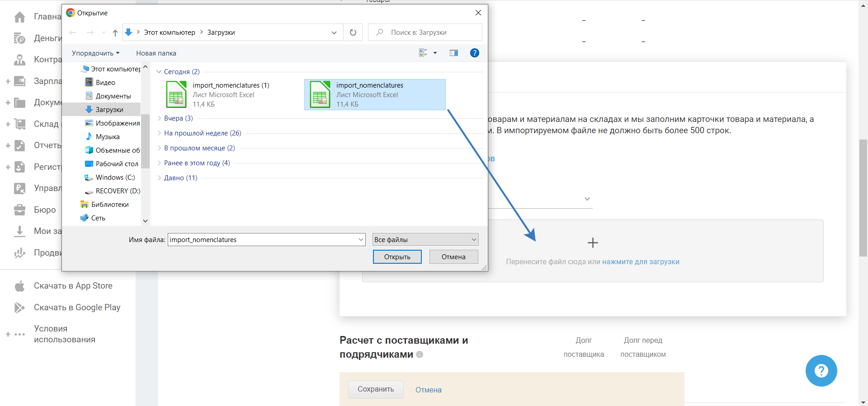Viewport: 868px width, 406px height.
Task: Click the Деньги coins icon
Action: tap(19, 38)
